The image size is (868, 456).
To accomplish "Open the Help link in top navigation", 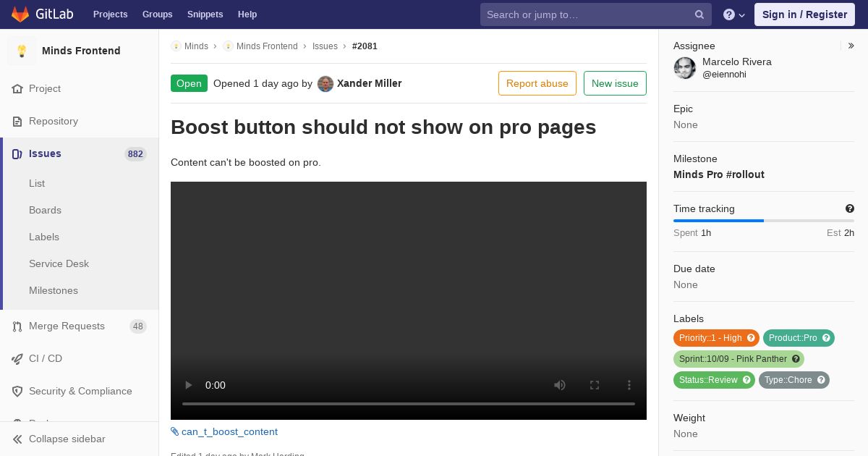I will 247,14.
